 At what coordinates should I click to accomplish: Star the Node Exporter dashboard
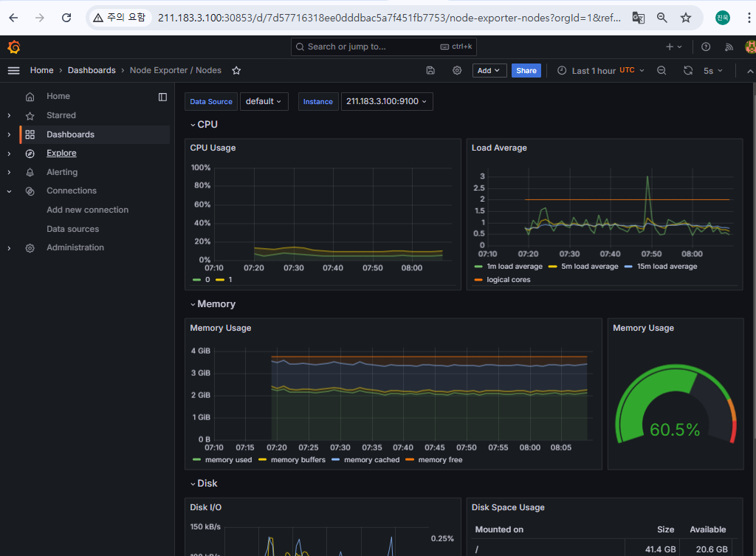(236, 70)
